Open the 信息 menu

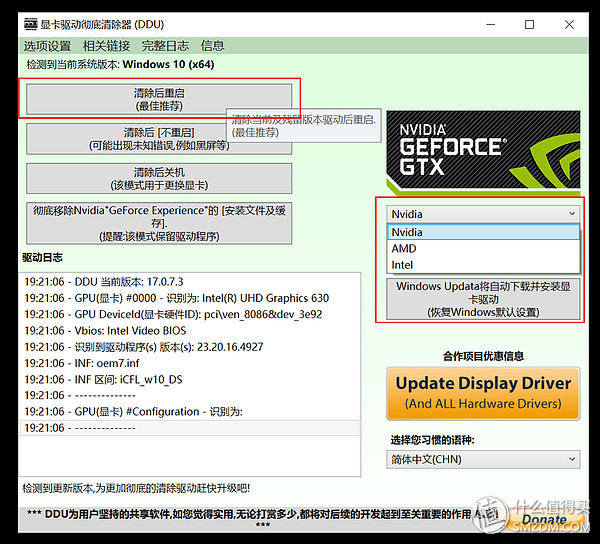tap(212, 46)
